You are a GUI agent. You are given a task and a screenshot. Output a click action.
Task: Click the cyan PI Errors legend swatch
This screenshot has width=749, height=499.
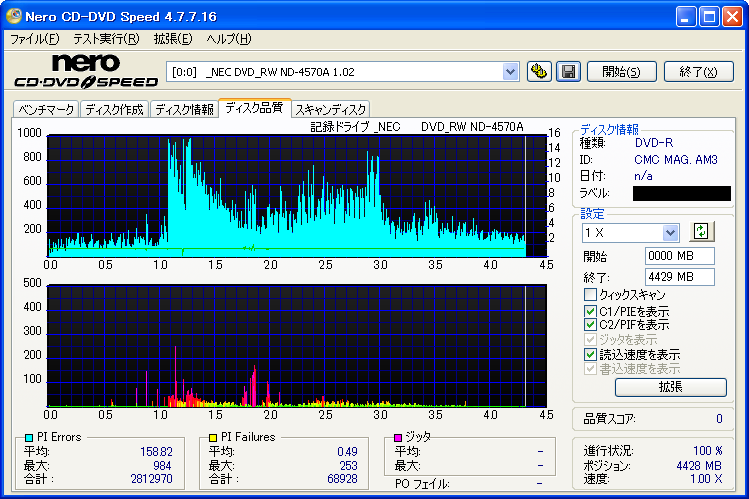coord(29,437)
